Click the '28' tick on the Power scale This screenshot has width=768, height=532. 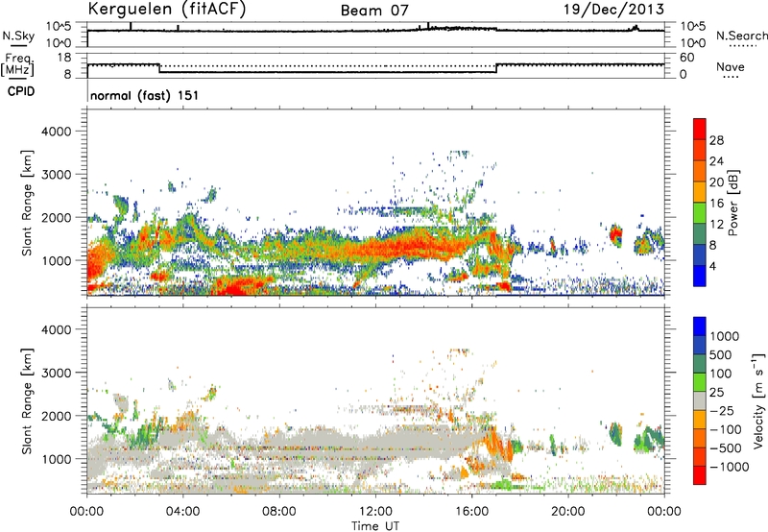click(x=716, y=140)
